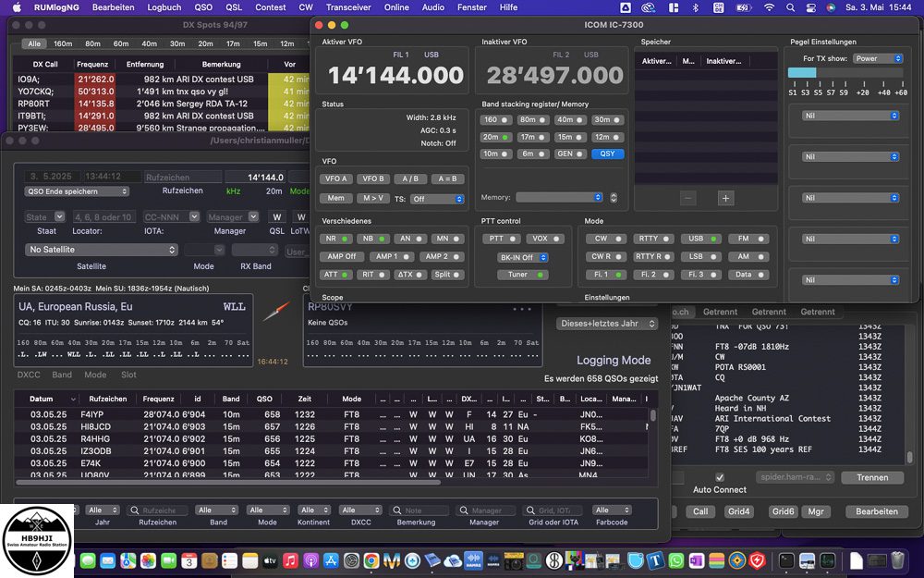Open the No Satellite dropdown
The image size is (924, 578).
(101, 250)
